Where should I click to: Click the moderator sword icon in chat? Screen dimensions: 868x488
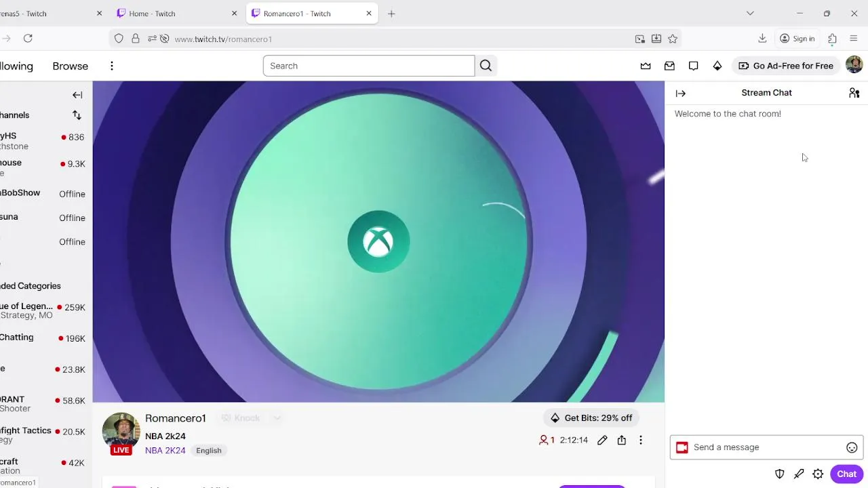click(799, 474)
